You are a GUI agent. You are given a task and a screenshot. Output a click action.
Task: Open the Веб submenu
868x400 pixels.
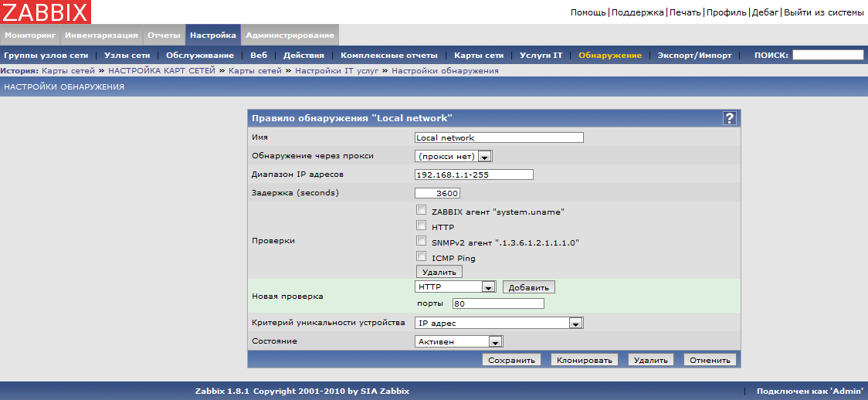[259, 56]
